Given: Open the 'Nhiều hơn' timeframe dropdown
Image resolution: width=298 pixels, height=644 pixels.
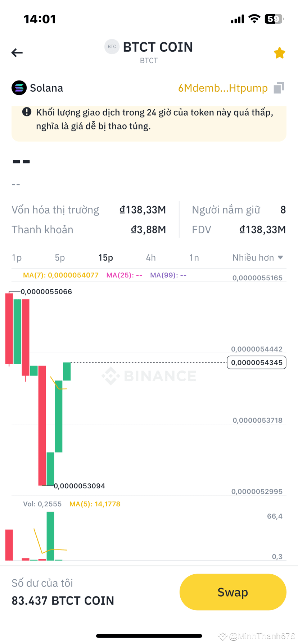Looking at the screenshot, I should (254, 257).
